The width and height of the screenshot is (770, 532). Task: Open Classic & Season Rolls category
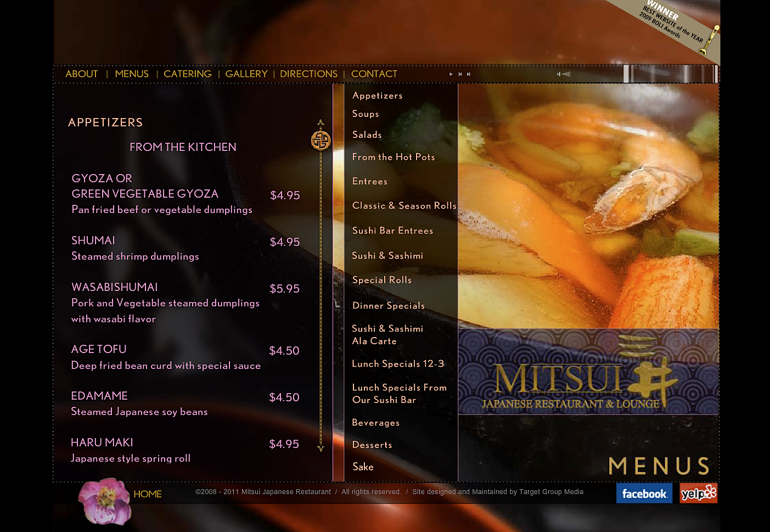(x=404, y=205)
